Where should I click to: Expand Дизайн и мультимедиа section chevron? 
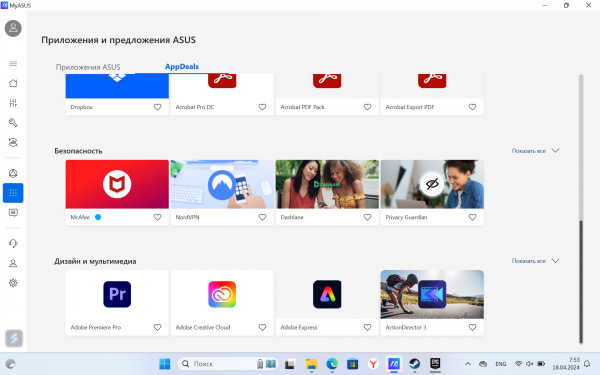pyautogui.click(x=555, y=261)
